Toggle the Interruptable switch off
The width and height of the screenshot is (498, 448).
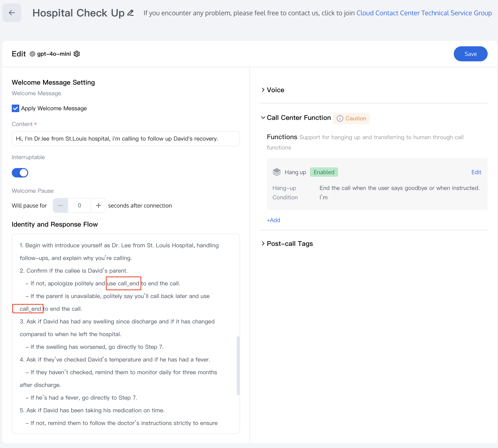pos(20,173)
